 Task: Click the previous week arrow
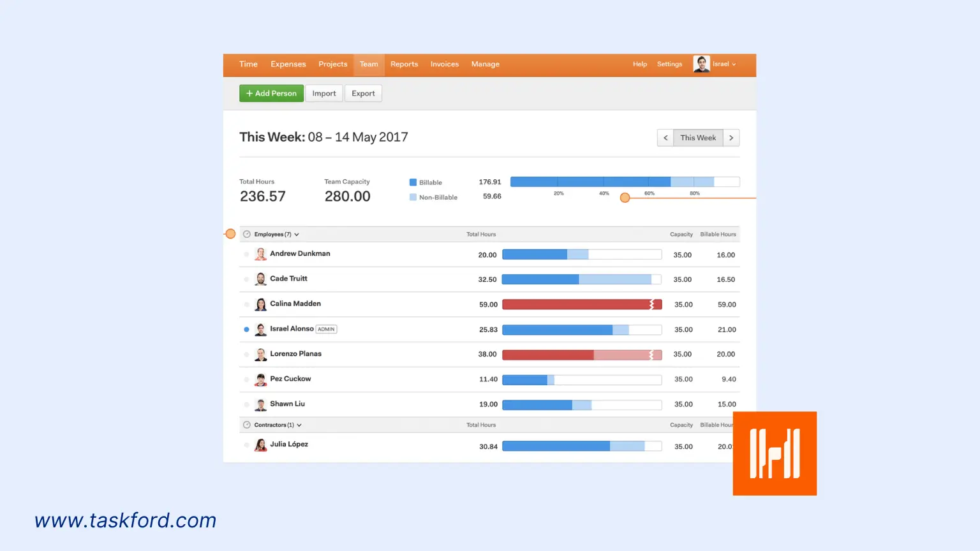[665, 137]
